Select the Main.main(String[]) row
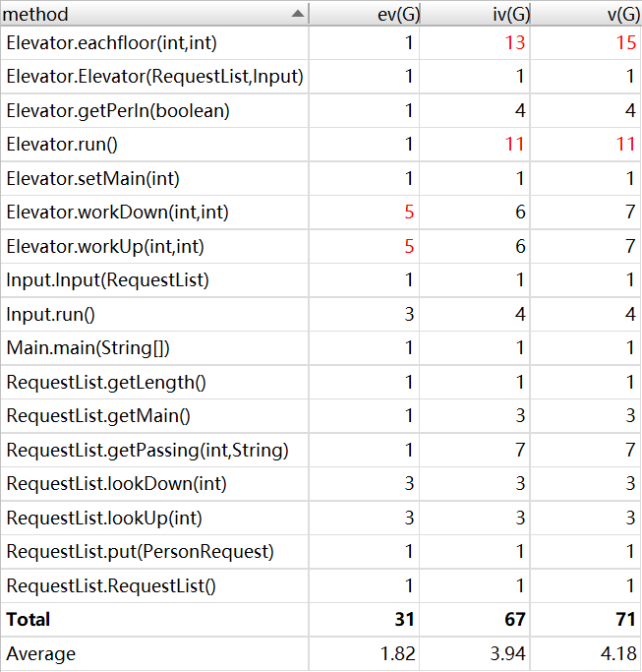Viewport: 642px width, 672px height. 321,348
